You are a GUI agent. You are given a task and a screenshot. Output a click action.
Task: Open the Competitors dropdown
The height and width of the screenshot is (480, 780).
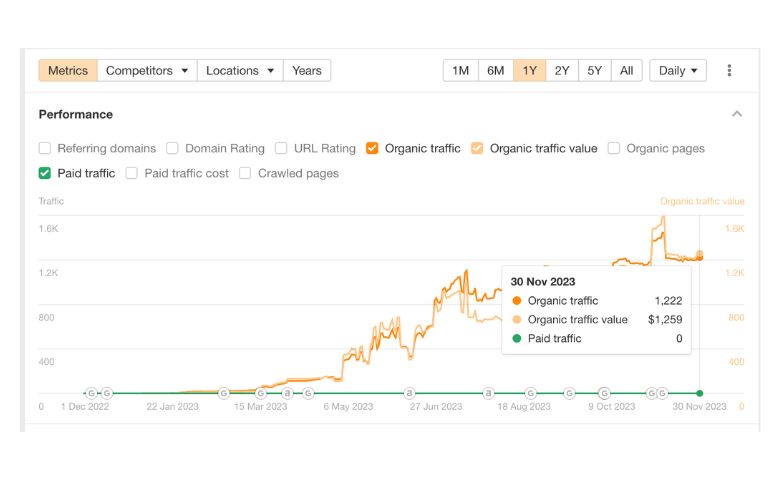pyautogui.click(x=147, y=71)
